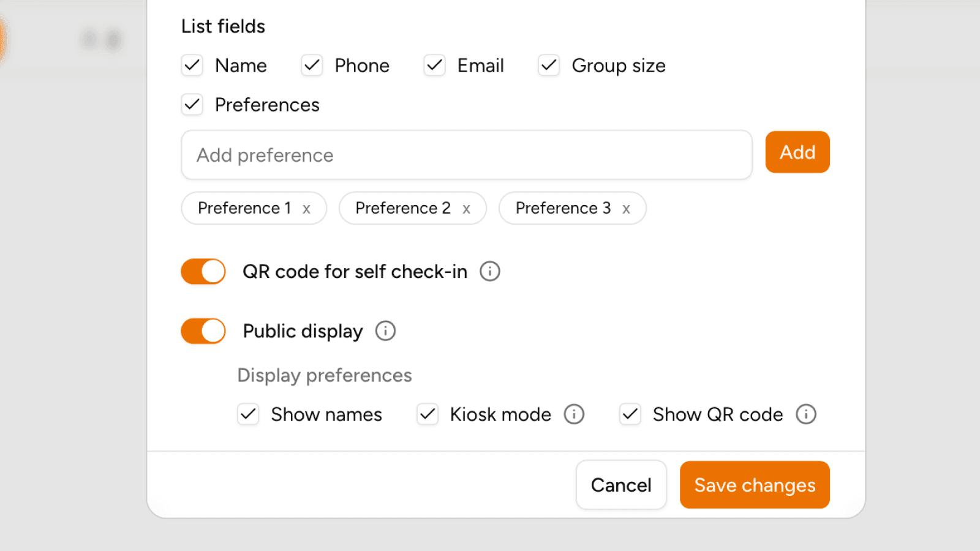Click info icon next to QR code self check-in
980x551 pixels.
(489, 271)
